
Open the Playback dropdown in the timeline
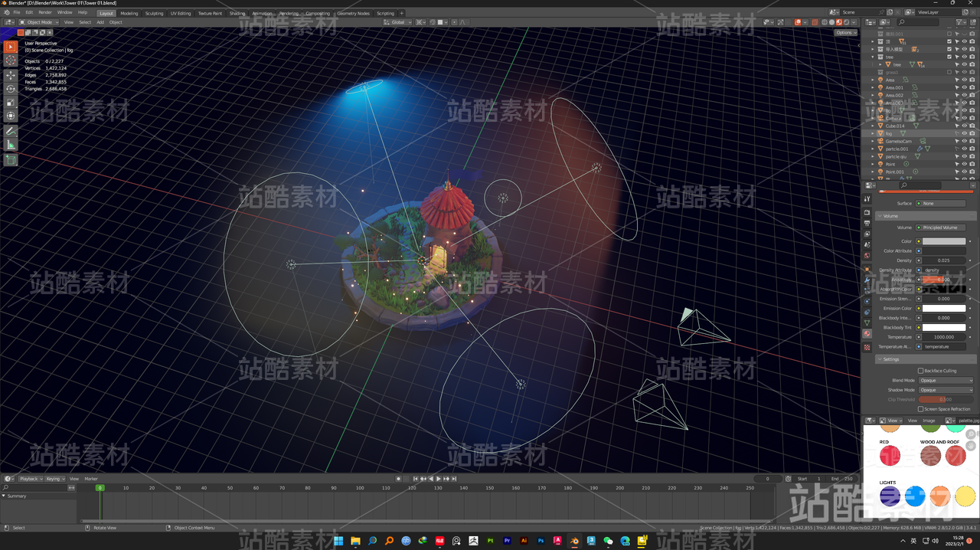(30, 479)
